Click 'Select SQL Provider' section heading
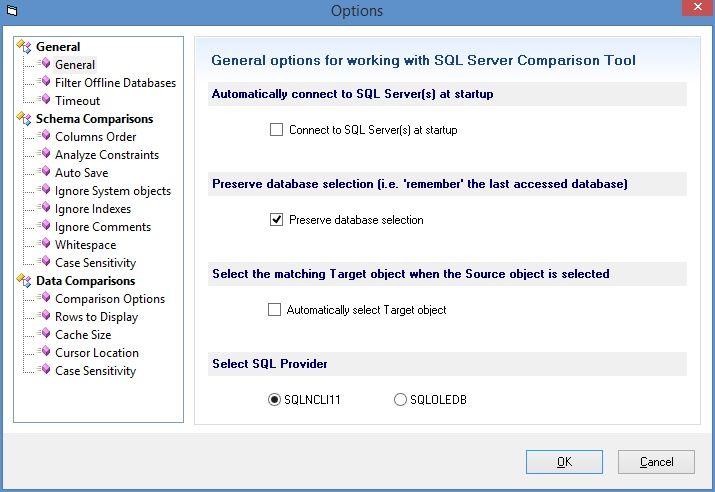Image resolution: width=715 pixels, height=492 pixels. point(269,363)
